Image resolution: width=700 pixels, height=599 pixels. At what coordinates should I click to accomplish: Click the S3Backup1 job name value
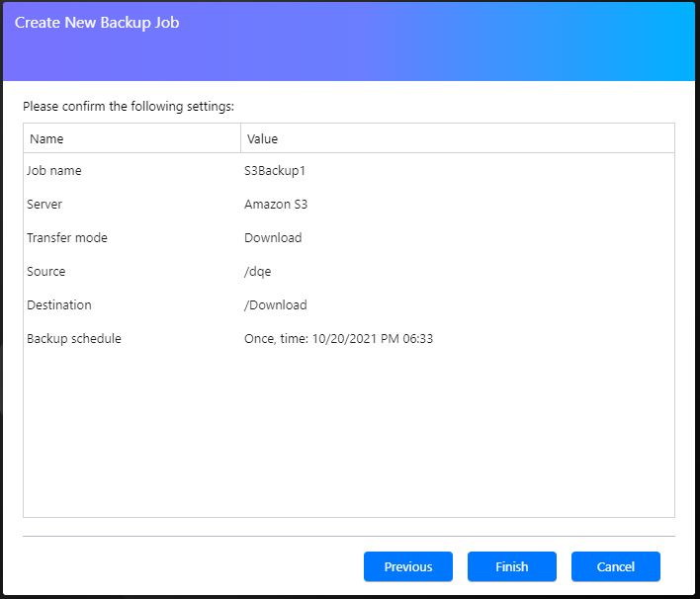(275, 171)
